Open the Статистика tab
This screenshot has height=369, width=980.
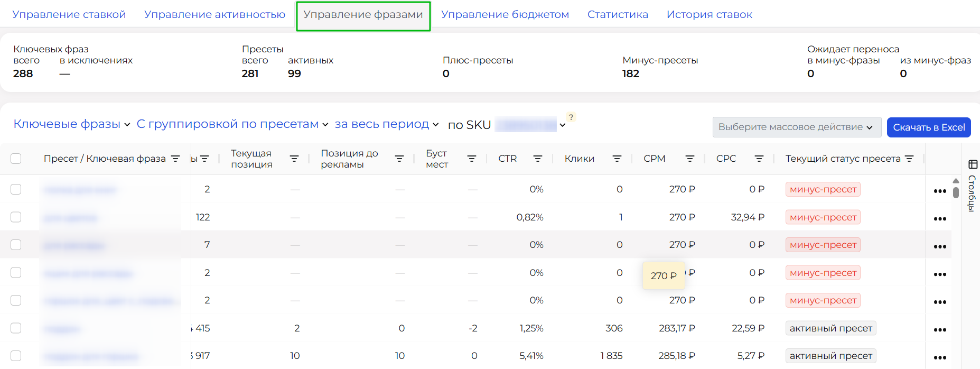(617, 15)
